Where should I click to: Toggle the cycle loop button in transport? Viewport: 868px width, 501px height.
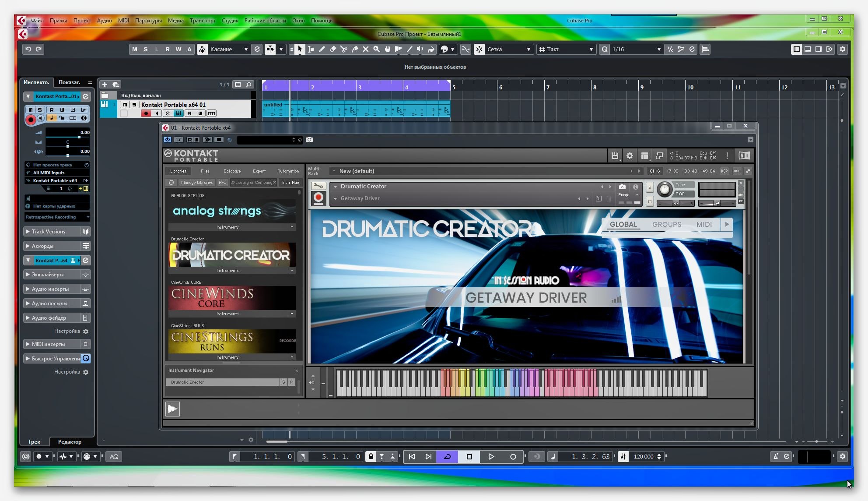pyautogui.click(x=447, y=456)
